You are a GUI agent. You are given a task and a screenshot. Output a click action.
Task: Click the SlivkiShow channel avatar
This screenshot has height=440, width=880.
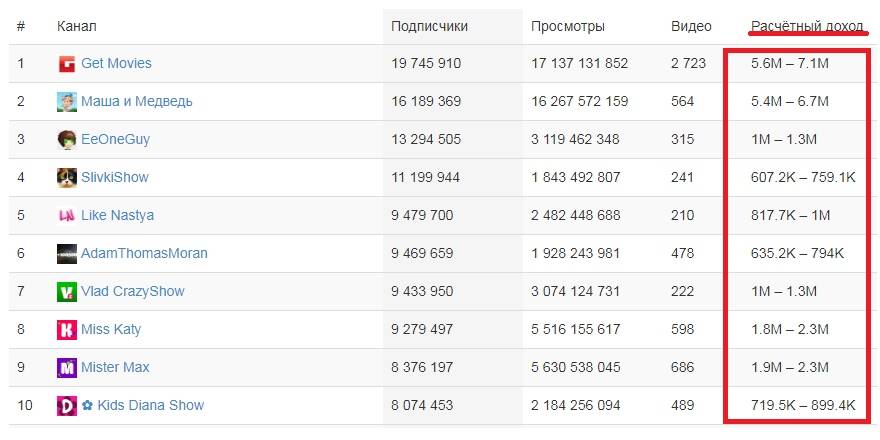tap(67, 177)
